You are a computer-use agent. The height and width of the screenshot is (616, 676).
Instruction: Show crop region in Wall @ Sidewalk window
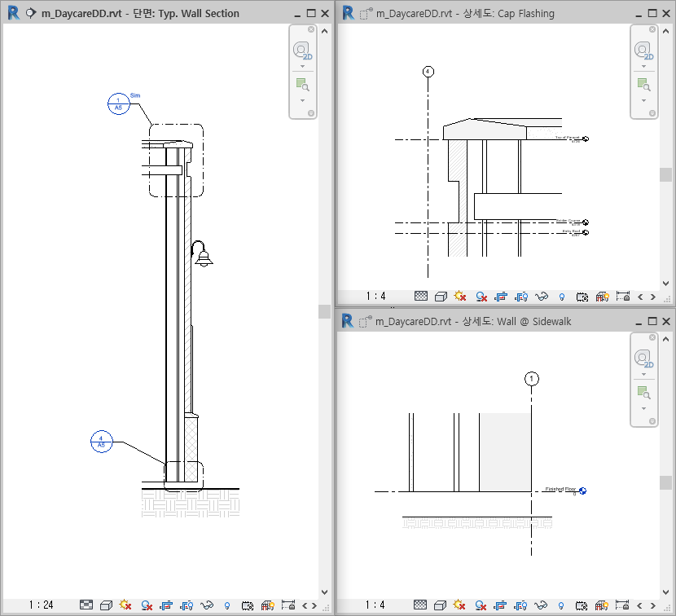click(520, 605)
